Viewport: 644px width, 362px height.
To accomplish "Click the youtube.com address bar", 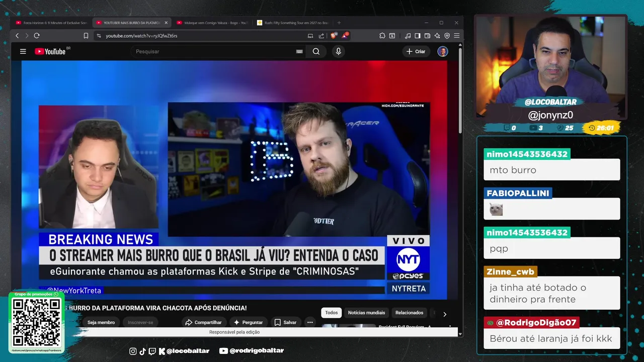I will tap(201, 36).
